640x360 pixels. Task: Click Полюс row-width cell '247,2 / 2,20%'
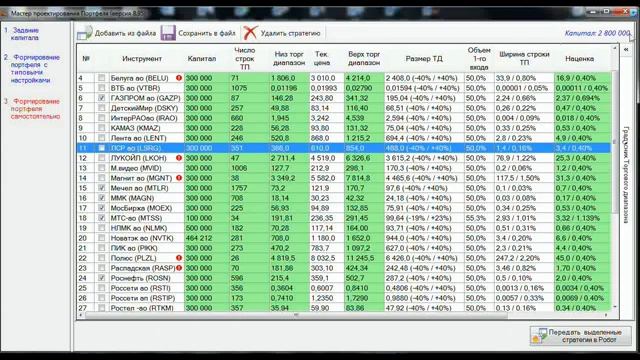pyautogui.click(x=524, y=258)
